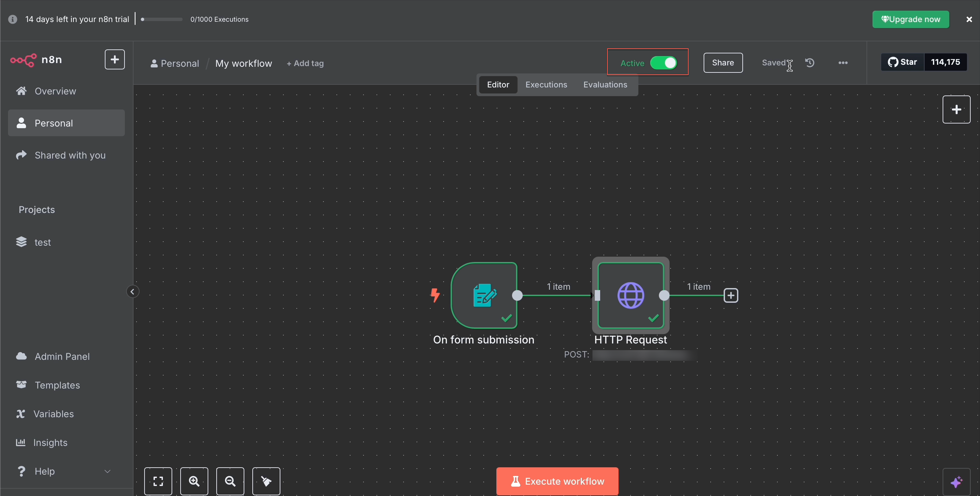Click the Share button
Screen dimensions: 980x496
tap(723, 63)
